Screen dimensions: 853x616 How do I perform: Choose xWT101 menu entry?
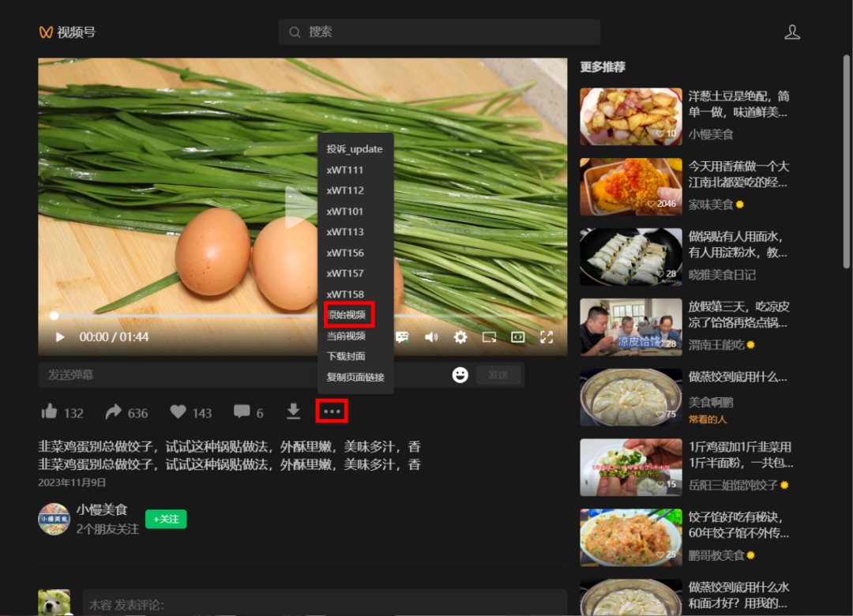coord(345,211)
